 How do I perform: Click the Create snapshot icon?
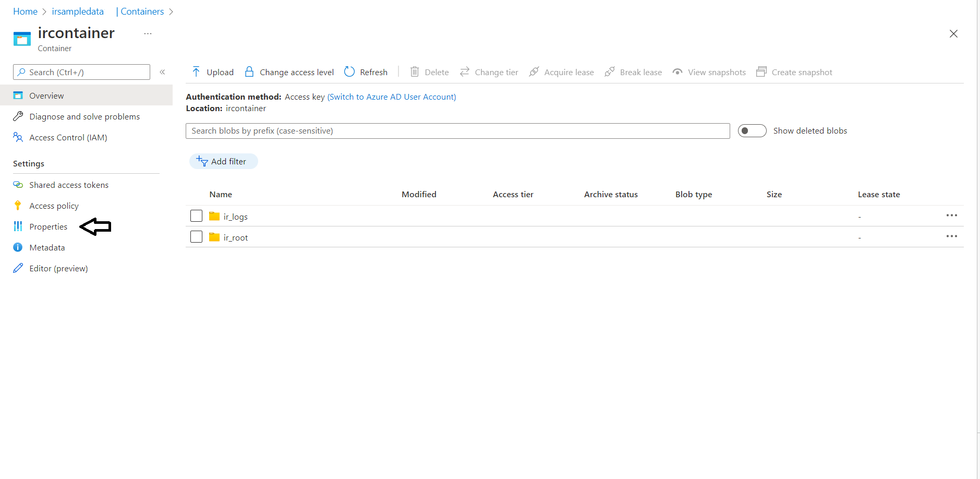(761, 71)
